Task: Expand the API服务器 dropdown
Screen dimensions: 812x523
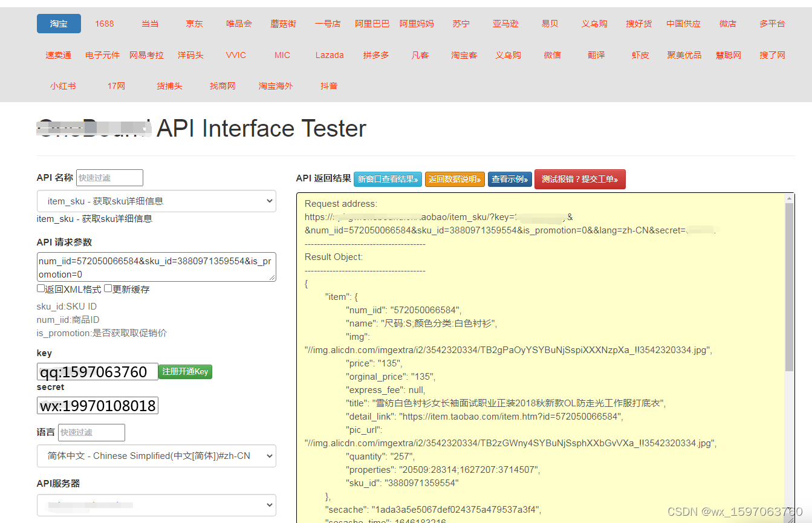Action: (157, 505)
